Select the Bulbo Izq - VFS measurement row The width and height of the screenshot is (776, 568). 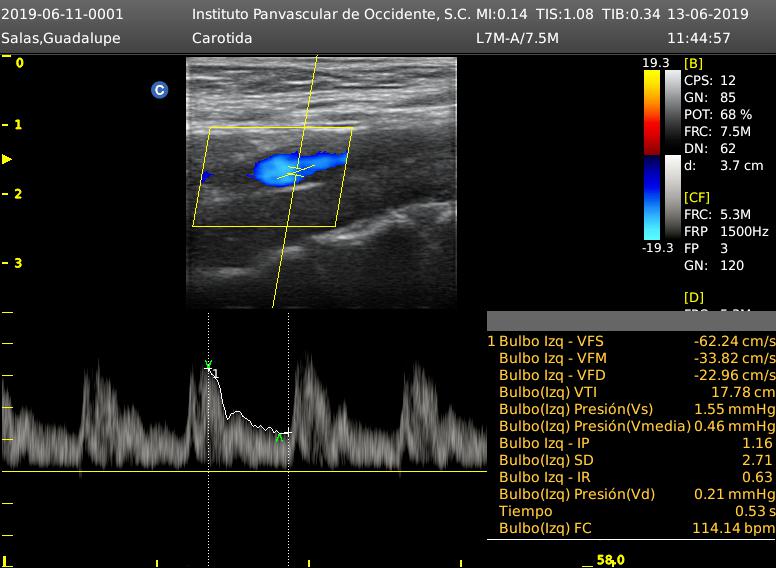click(630, 341)
